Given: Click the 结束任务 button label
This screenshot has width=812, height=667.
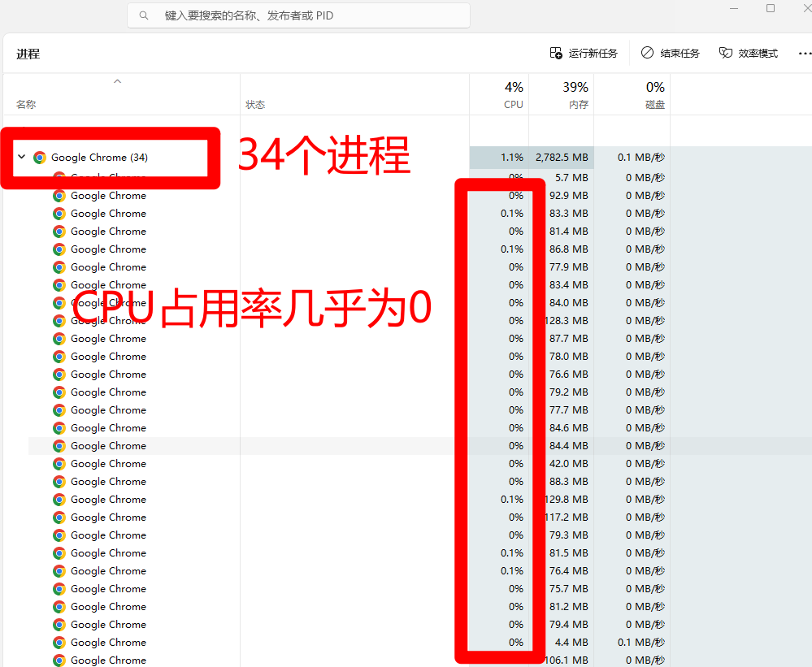Looking at the screenshot, I should [x=680, y=54].
